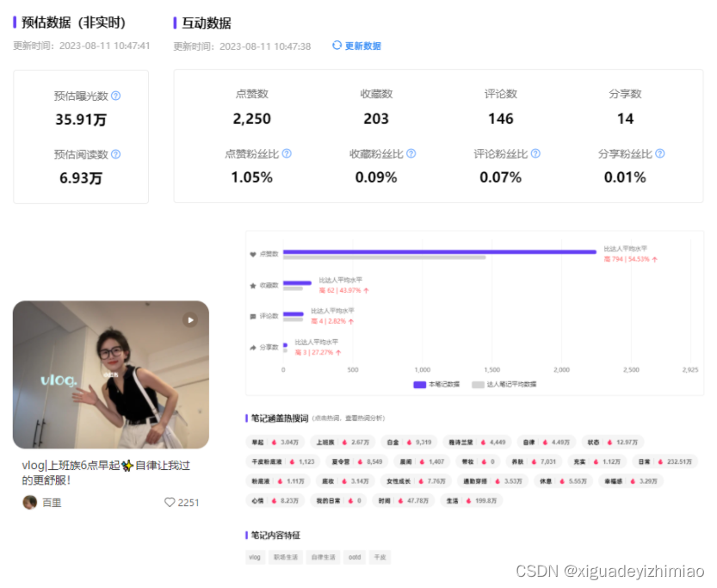
Task: Click the hot word tag 日常 232.51万
Action: pyautogui.click(x=664, y=461)
